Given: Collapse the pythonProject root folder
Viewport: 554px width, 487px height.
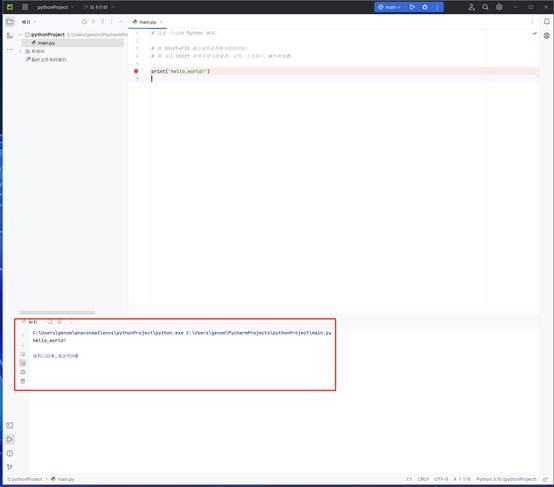Looking at the screenshot, I should click(x=20, y=34).
